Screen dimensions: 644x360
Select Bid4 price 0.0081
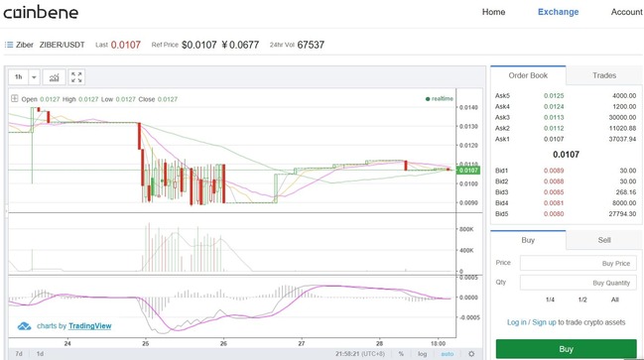pos(554,203)
